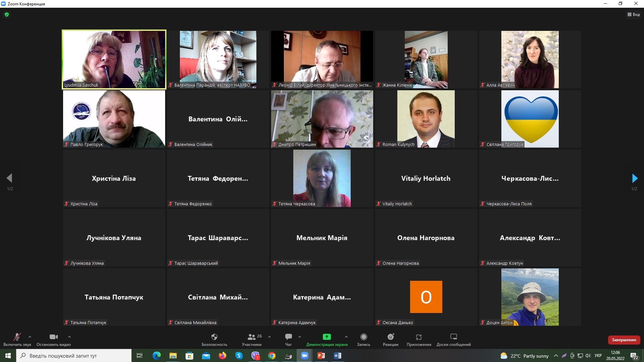Image resolution: width=644 pixels, height=362 pixels.
Task: Open Viber from the taskbar
Action: click(x=255, y=356)
